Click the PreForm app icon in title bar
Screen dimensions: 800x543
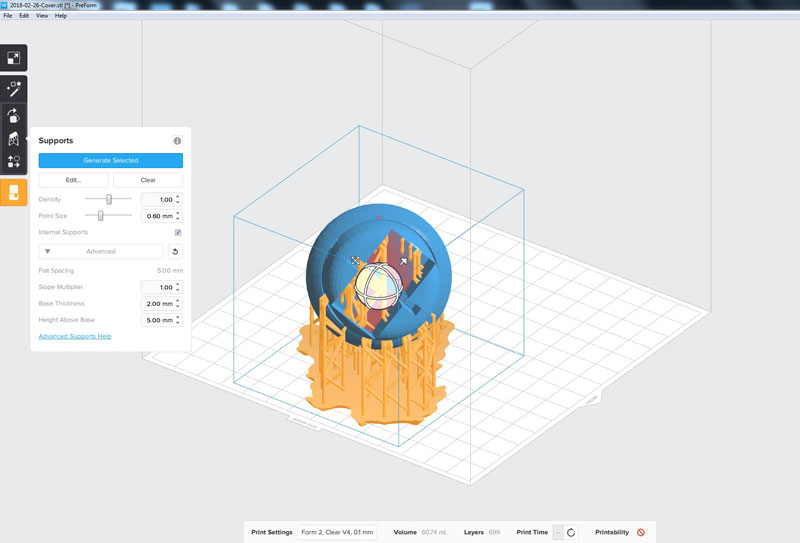(4, 5)
